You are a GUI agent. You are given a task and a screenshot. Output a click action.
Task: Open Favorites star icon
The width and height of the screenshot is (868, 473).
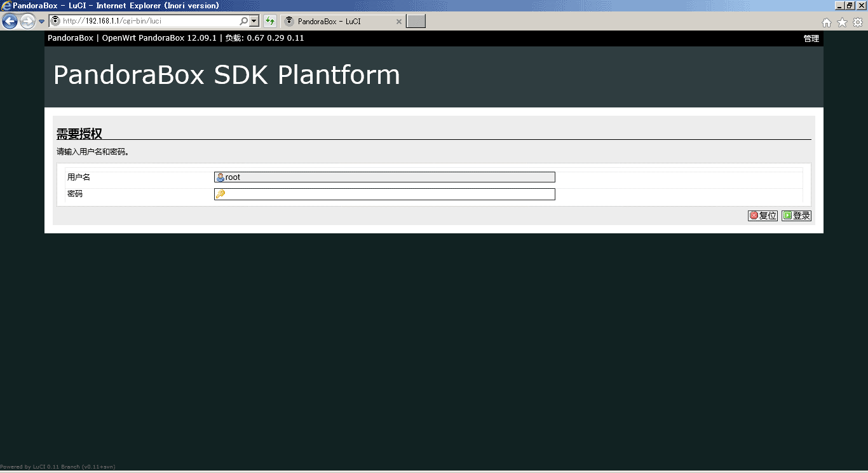point(842,22)
